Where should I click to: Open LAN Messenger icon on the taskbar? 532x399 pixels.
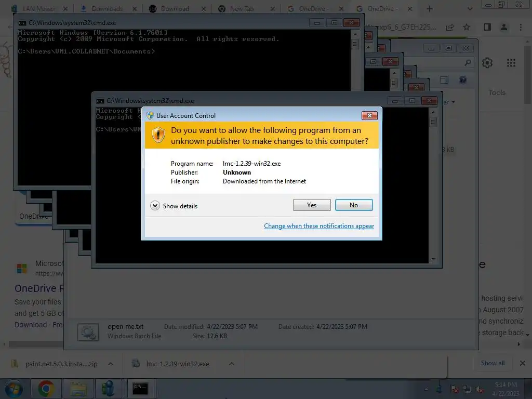point(108,389)
